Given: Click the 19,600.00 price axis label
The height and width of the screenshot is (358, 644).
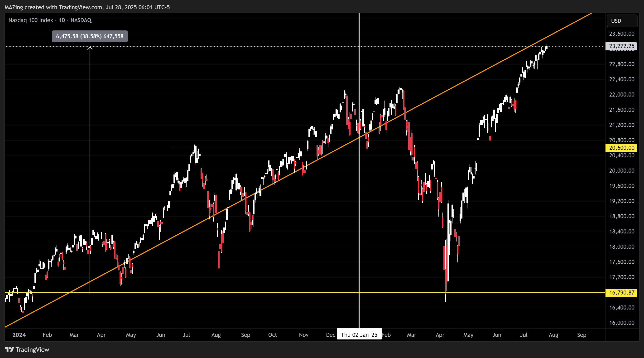Looking at the screenshot, I should (622, 186).
